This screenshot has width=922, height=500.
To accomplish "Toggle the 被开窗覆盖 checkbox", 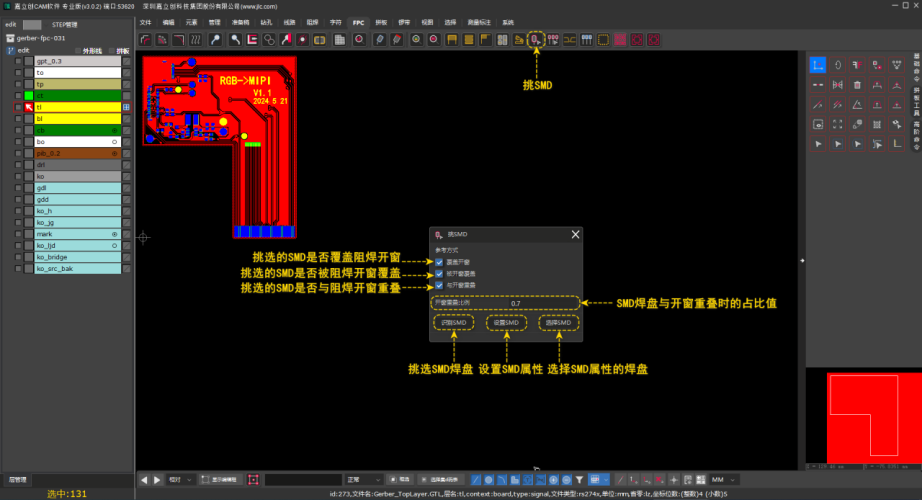I will point(439,274).
